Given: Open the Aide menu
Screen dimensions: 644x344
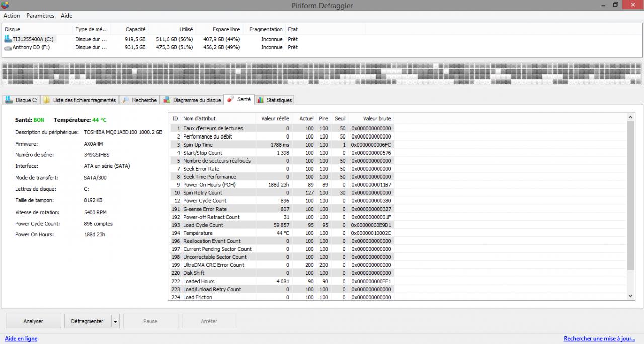Looking at the screenshot, I should [67, 16].
